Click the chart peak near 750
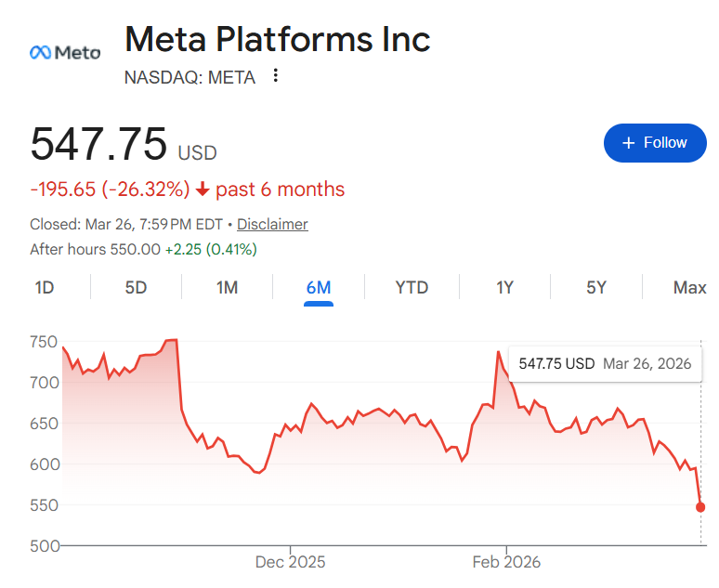 pos(171,340)
